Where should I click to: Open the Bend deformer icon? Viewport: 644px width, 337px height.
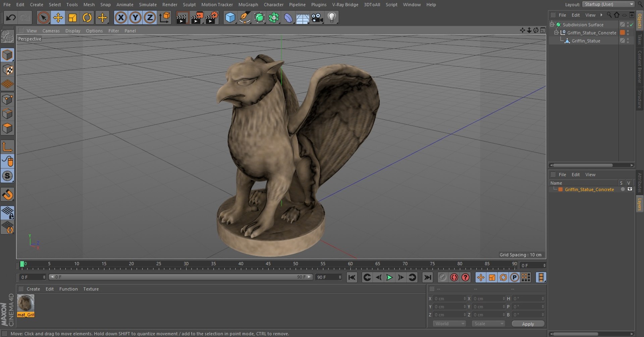point(288,17)
